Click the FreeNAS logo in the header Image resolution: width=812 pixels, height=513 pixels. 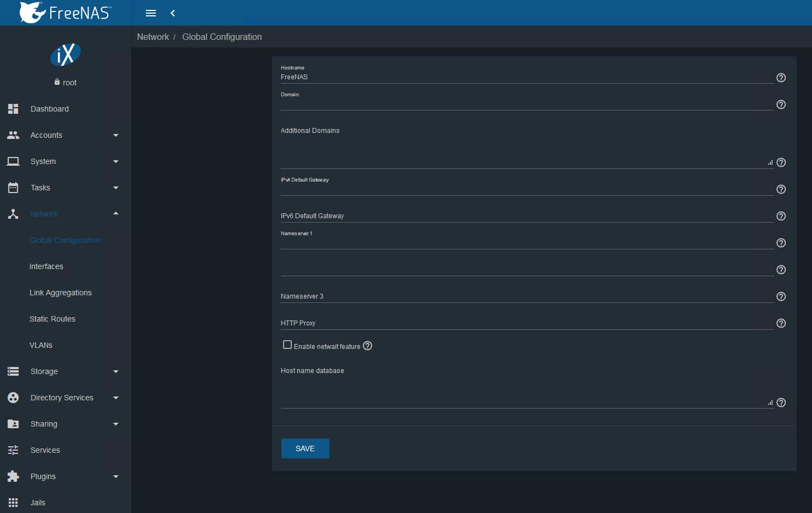pos(65,13)
